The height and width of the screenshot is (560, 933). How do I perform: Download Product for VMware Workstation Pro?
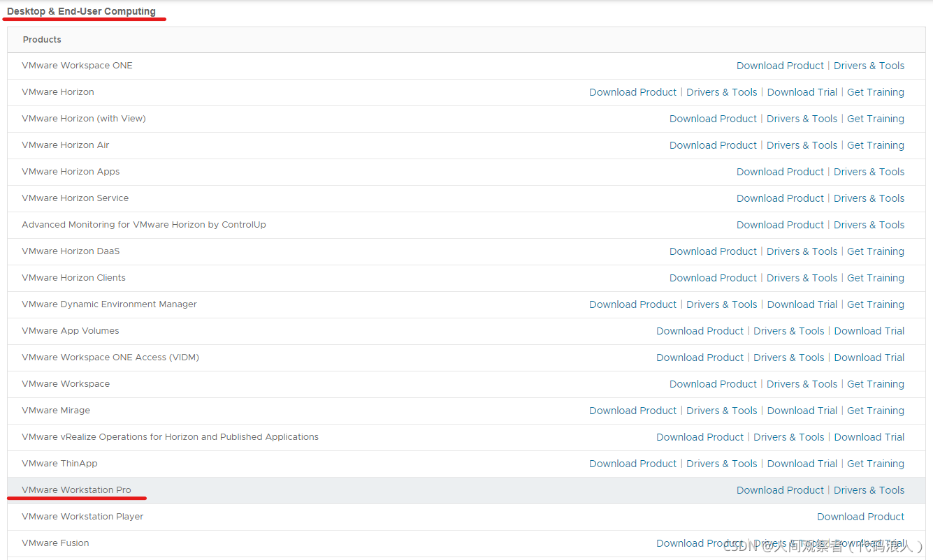pos(780,490)
